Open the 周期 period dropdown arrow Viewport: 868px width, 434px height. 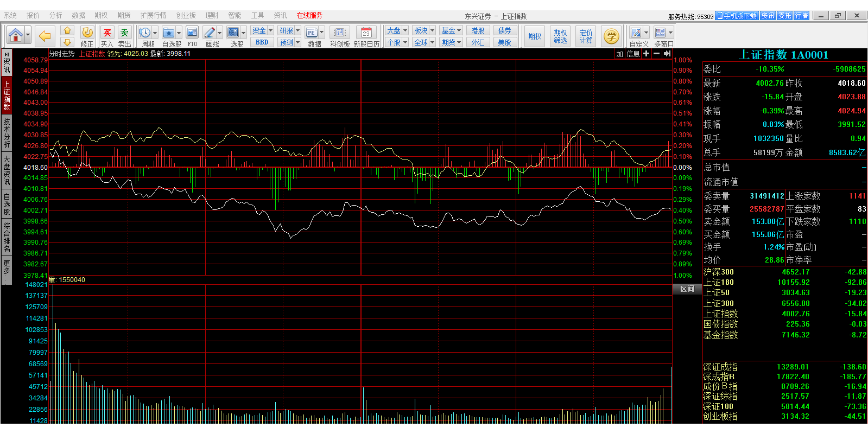[155, 33]
